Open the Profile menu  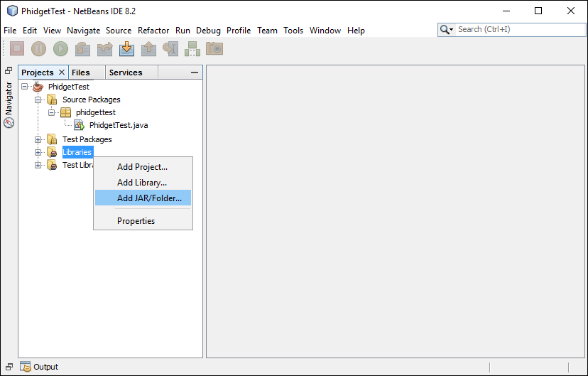click(x=239, y=31)
